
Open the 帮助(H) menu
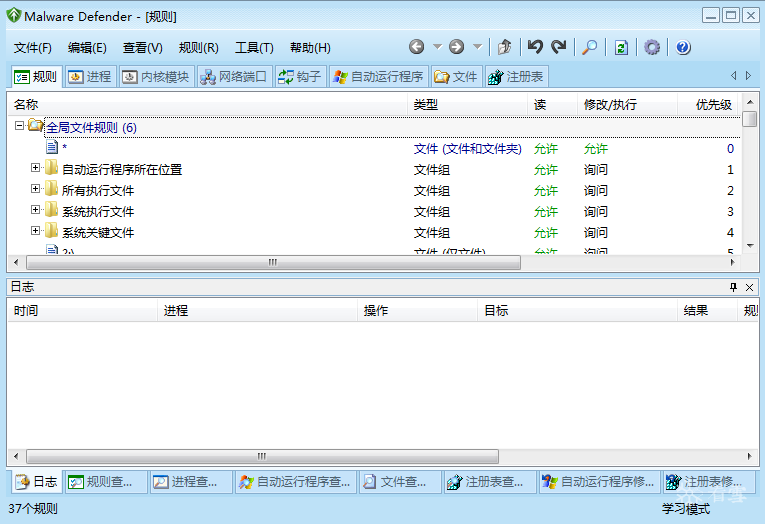coord(310,48)
